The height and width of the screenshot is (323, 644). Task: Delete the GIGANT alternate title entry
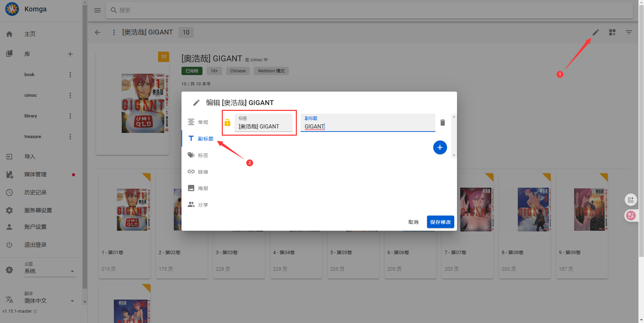click(x=443, y=123)
